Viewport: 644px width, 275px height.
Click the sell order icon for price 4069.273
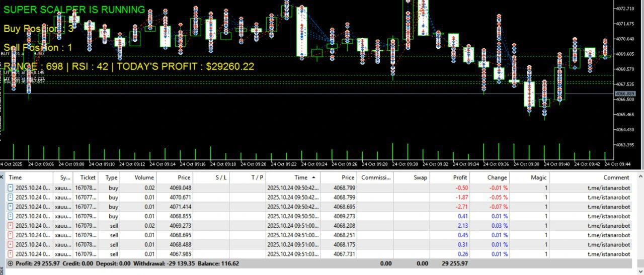click(11, 226)
